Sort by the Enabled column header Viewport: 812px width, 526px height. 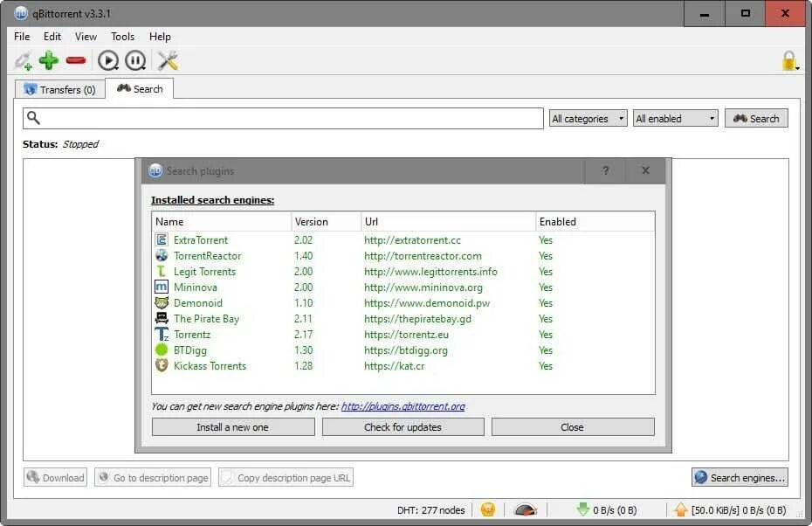(595, 221)
